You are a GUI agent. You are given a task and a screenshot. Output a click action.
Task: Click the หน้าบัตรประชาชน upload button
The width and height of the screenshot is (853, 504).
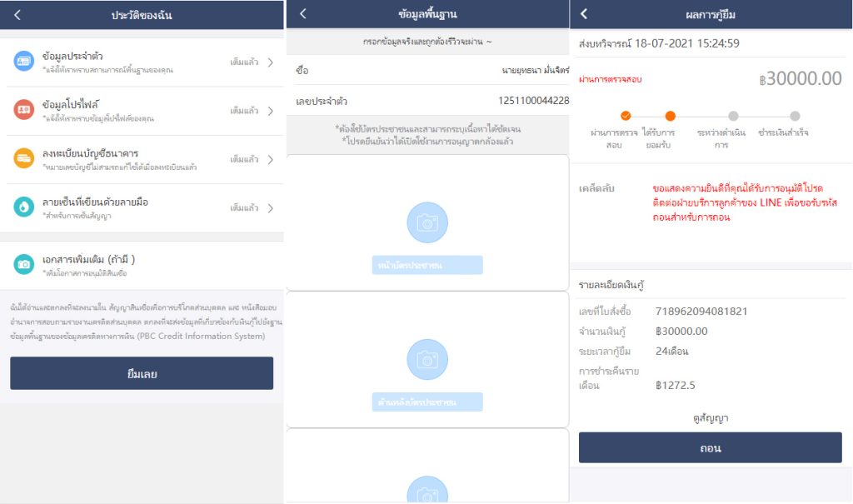[x=427, y=265]
